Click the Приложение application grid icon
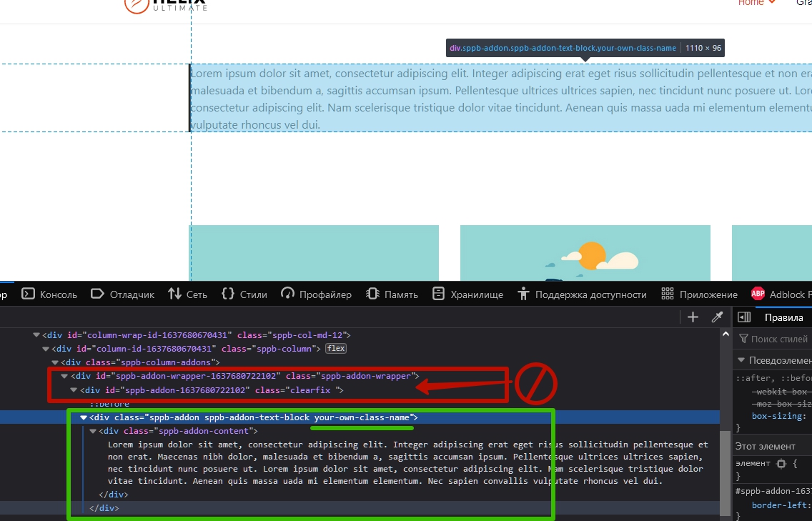 pyautogui.click(x=668, y=294)
